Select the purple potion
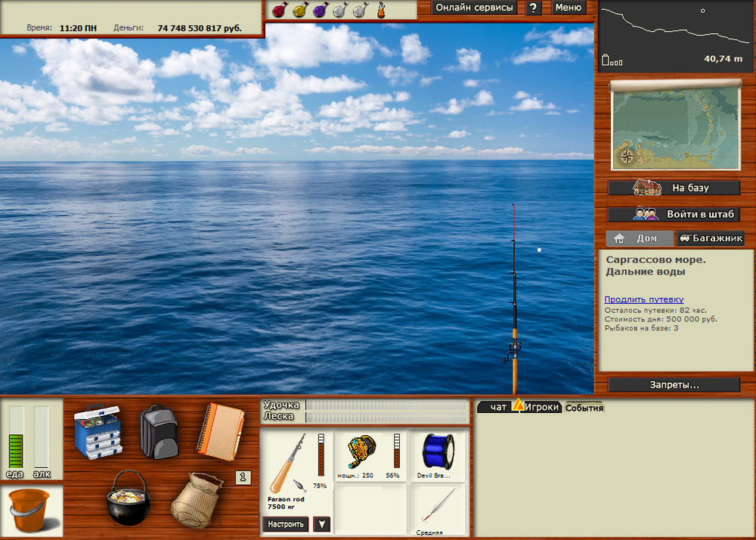Viewport: 756px width, 540px height. pyautogui.click(x=319, y=9)
